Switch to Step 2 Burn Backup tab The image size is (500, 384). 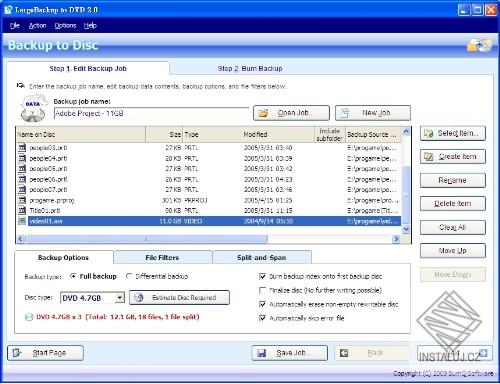[x=250, y=69]
